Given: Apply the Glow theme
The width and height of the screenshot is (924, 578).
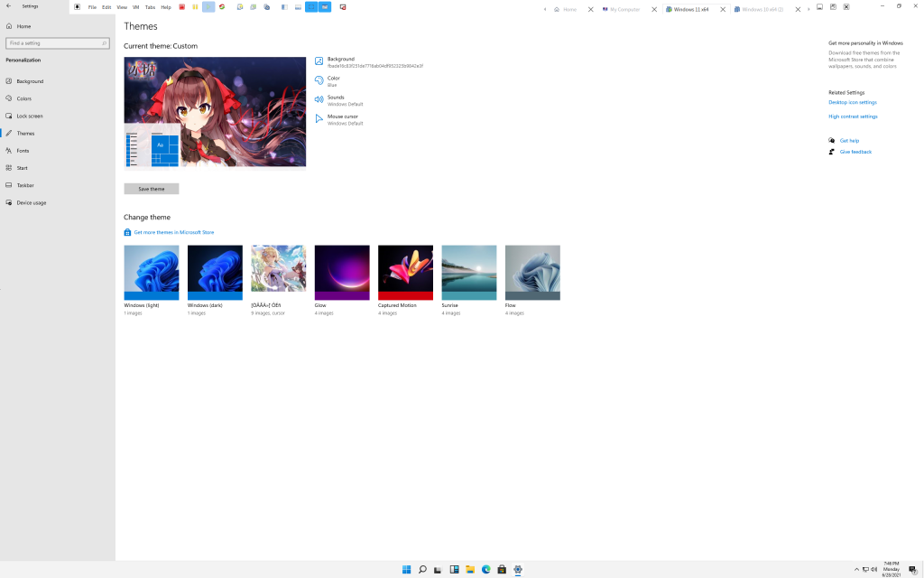Looking at the screenshot, I should [x=342, y=273].
